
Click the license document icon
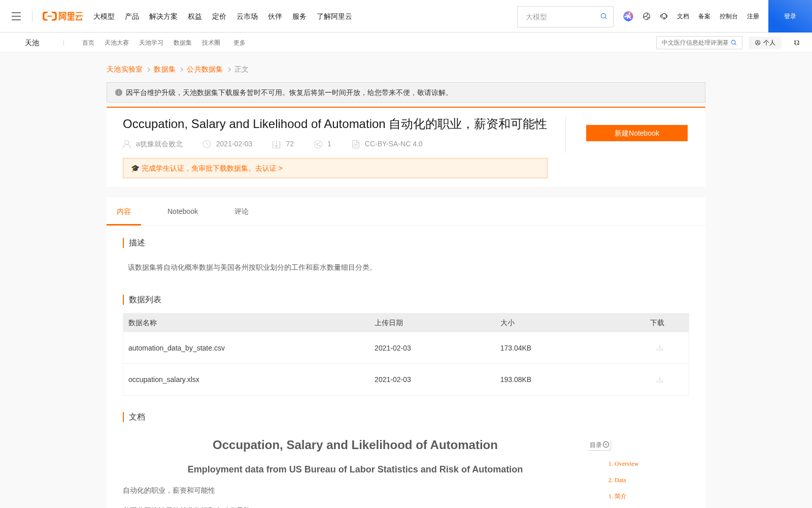(x=356, y=144)
